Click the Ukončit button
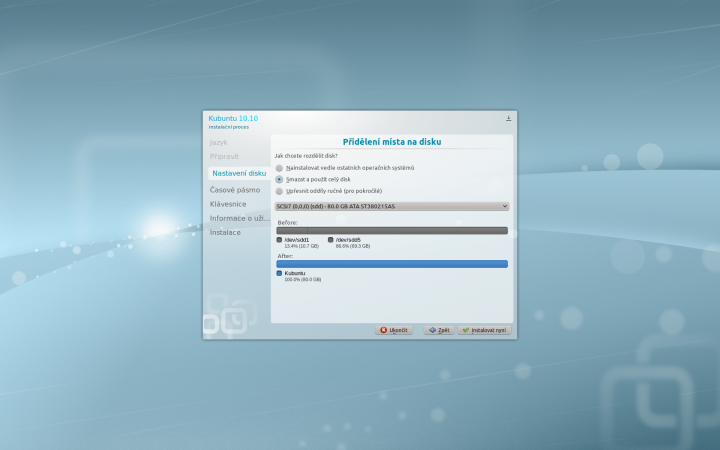Screen dimensions: 720x450 click(394, 330)
